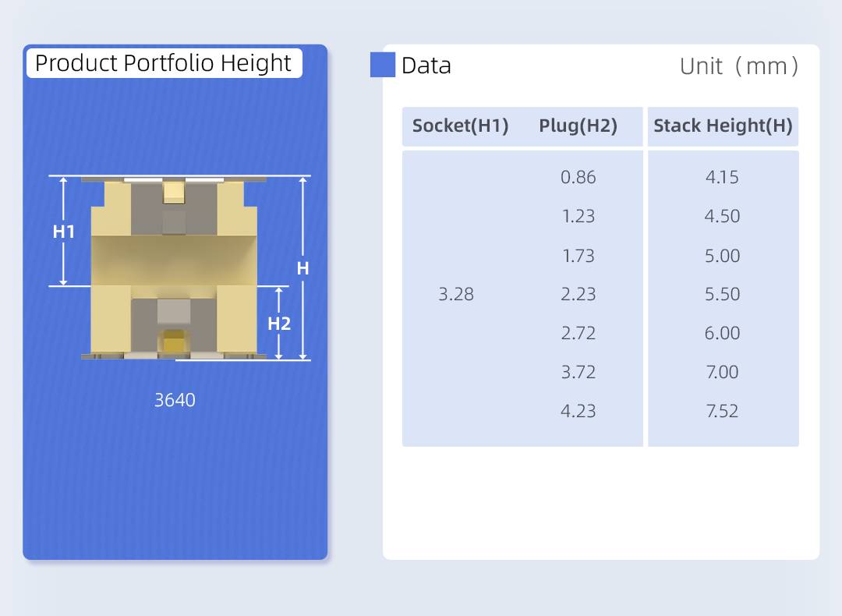Click the socket height value 3.28

click(456, 294)
